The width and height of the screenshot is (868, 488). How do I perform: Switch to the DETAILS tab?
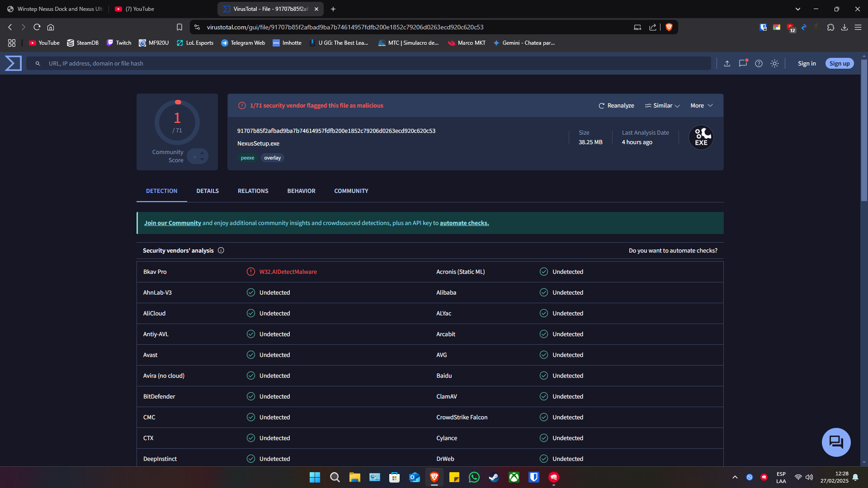pos(208,191)
